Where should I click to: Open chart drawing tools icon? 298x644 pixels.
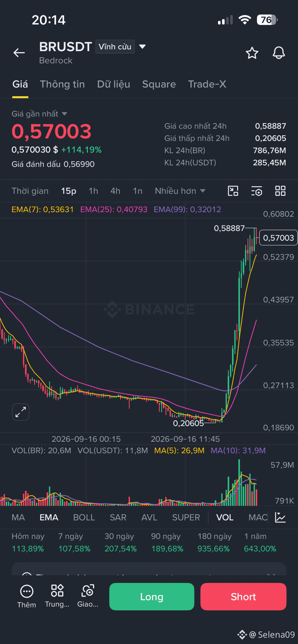coord(233,191)
